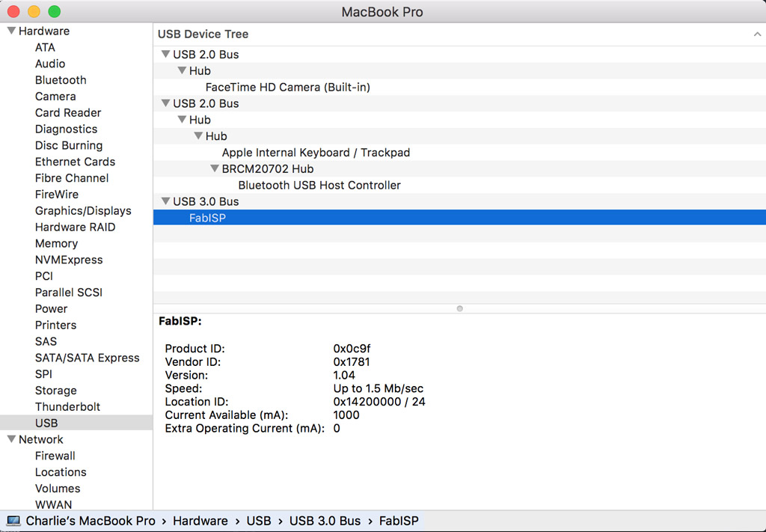Minimize window with yellow button

click(34, 11)
